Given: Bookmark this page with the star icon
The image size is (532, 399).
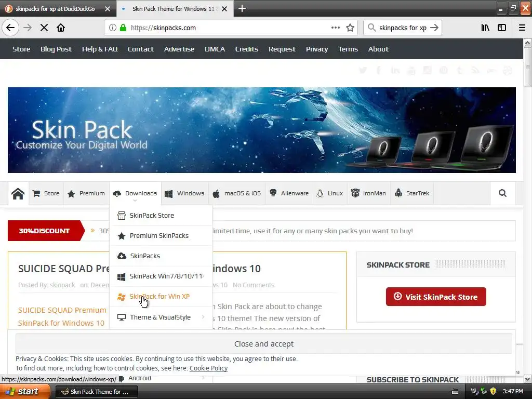Looking at the screenshot, I should pos(350,28).
